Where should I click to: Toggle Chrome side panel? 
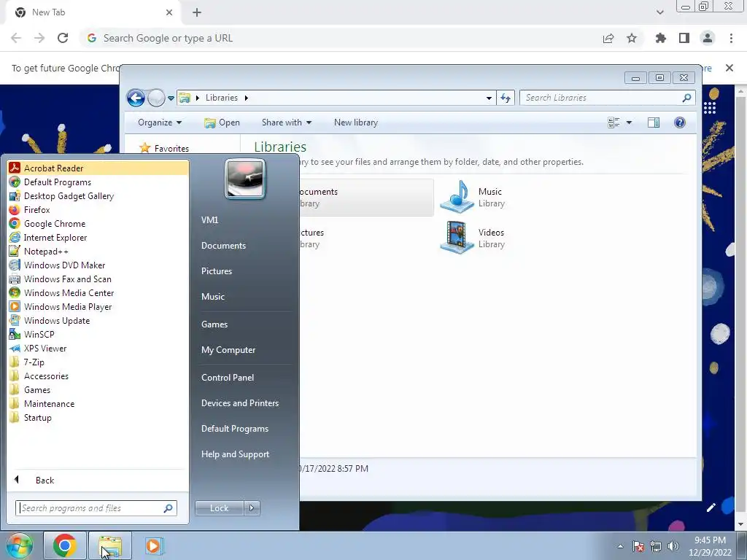pos(684,38)
